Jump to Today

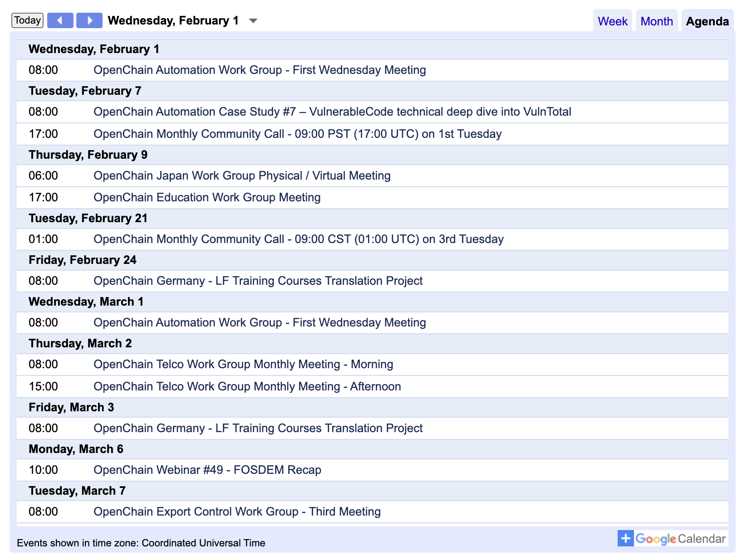tap(28, 20)
